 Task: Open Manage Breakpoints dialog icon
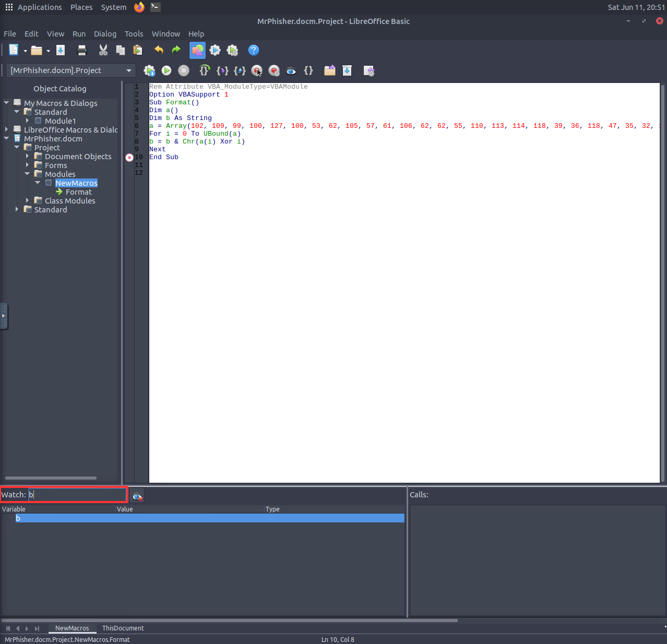click(274, 70)
